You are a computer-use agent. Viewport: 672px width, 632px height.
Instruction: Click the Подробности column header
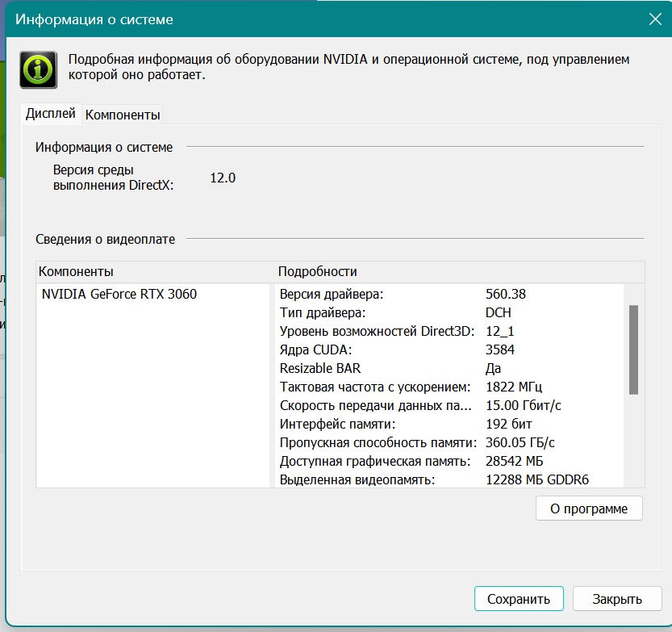coord(318,271)
